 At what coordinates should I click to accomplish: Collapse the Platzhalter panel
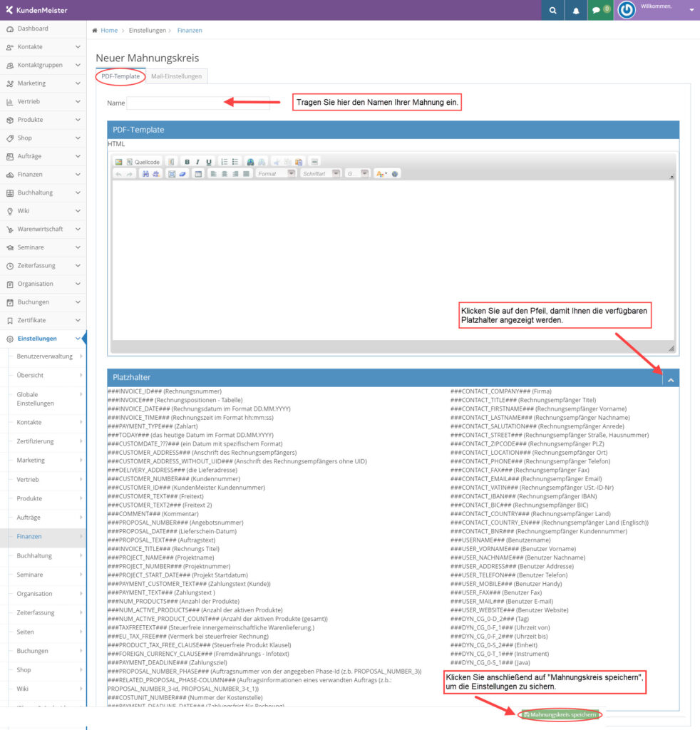[x=671, y=380]
